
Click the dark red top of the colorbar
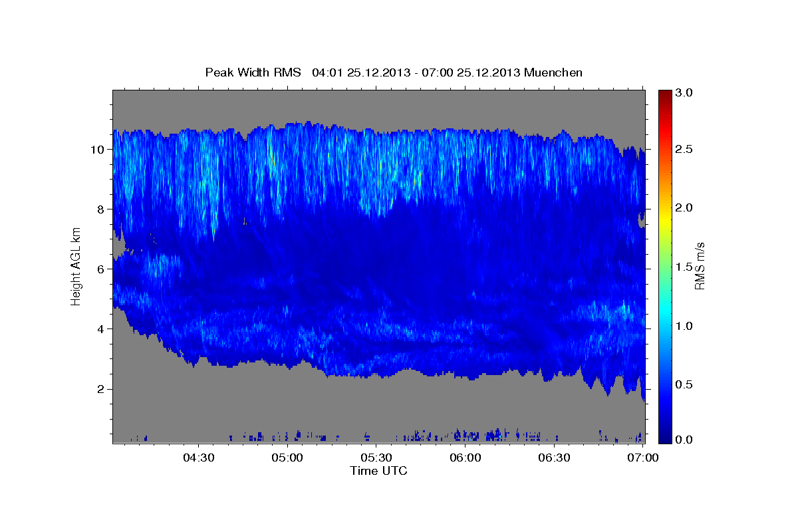tap(664, 94)
